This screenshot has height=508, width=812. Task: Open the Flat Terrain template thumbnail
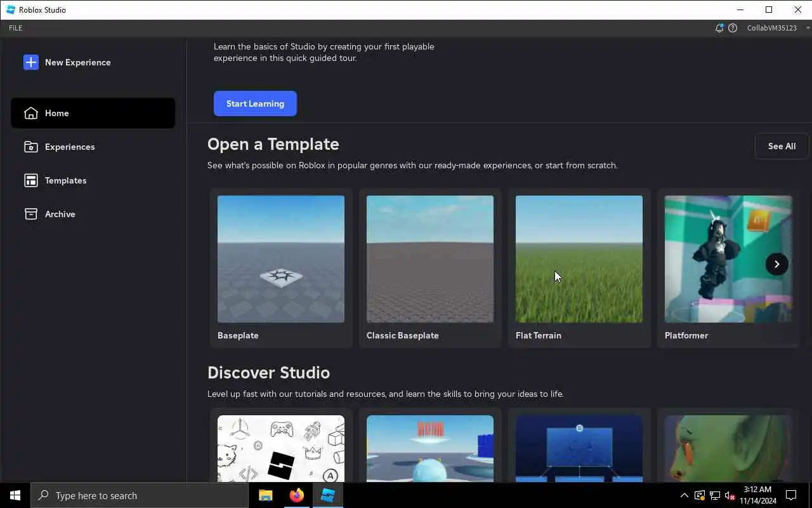[x=579, y=259]
